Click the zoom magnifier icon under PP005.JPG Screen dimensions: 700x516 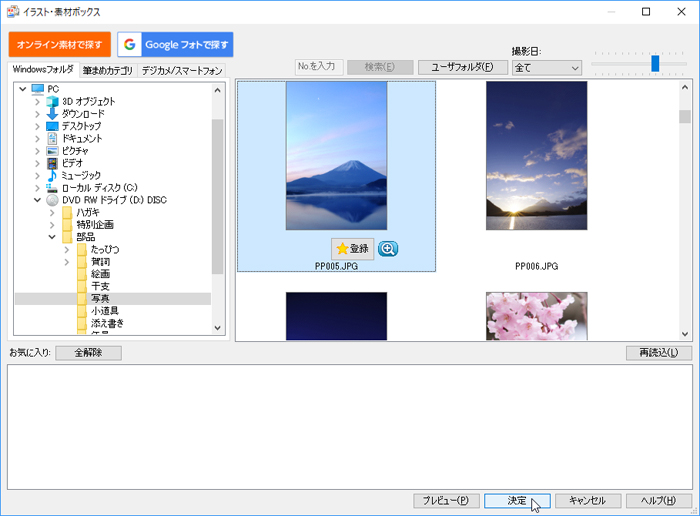point(388,248)
